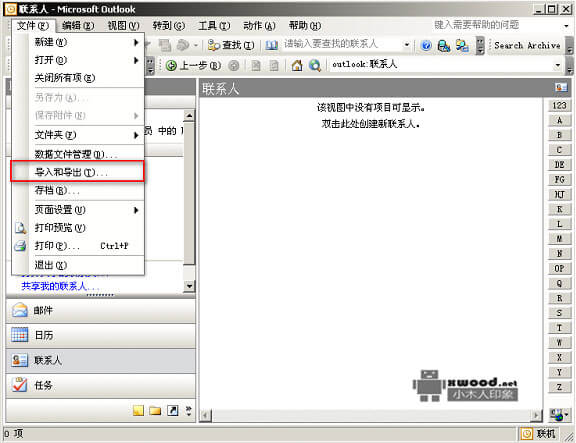Click the greyed forward arrow icon

click(234, 65)
